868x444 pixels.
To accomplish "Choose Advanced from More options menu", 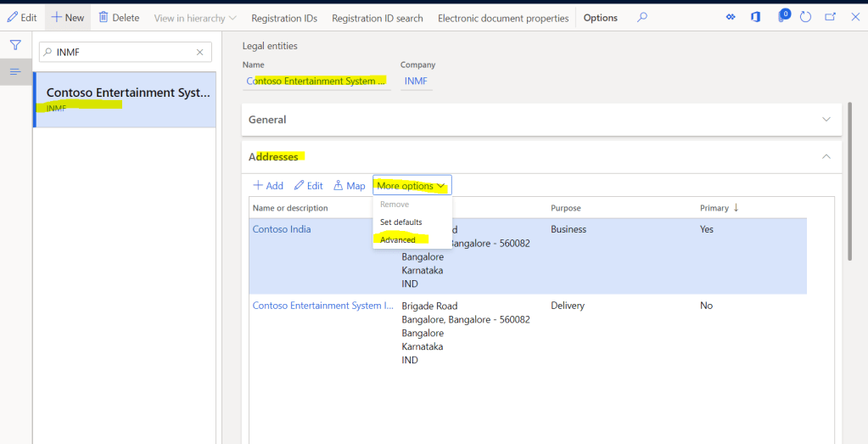I will (398, 240).
